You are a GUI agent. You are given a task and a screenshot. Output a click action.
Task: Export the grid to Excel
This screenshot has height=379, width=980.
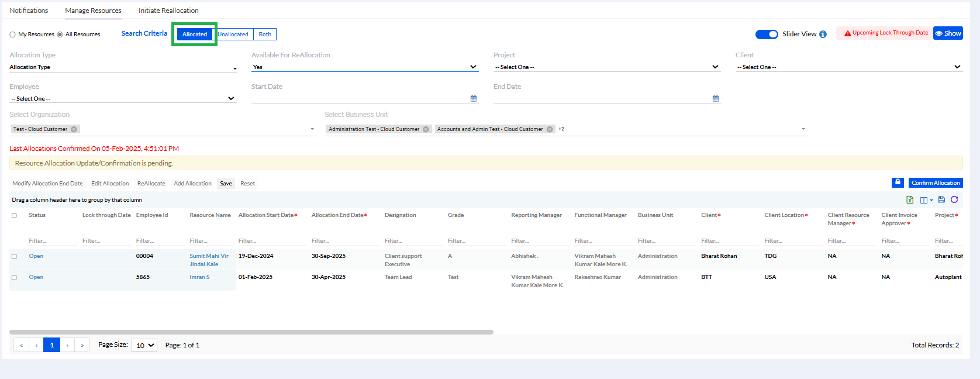910,200
